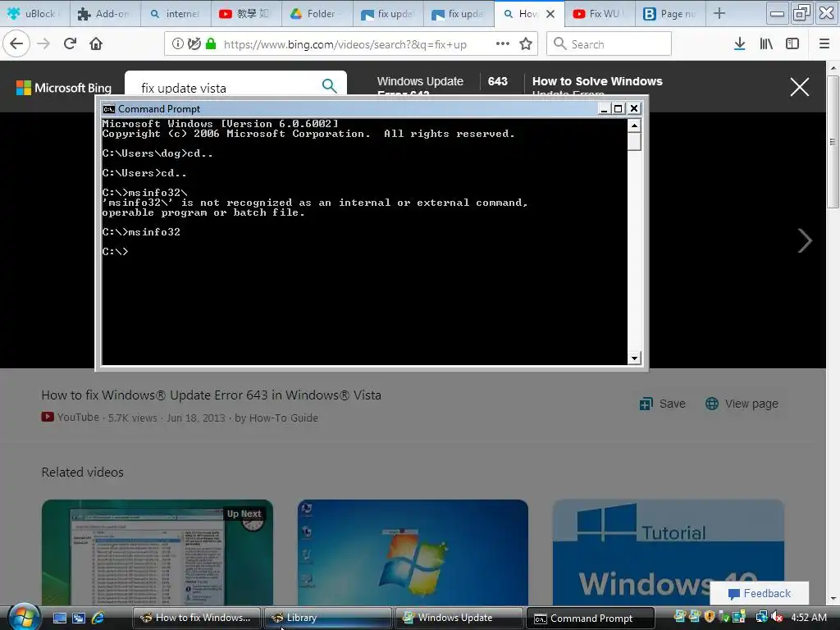Click the network connection tray icon
The height and width of the screenshot is (630, 840).
(x=761, y=618)
